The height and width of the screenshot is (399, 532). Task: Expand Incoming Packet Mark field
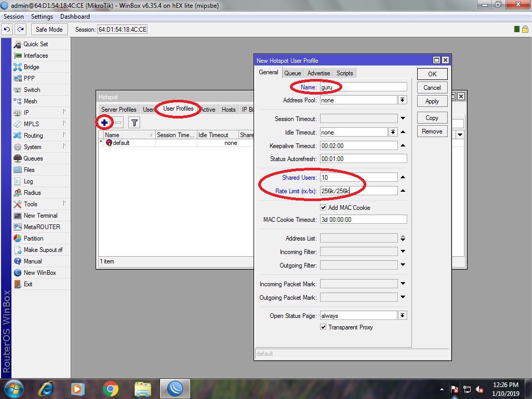pos(403,284)
